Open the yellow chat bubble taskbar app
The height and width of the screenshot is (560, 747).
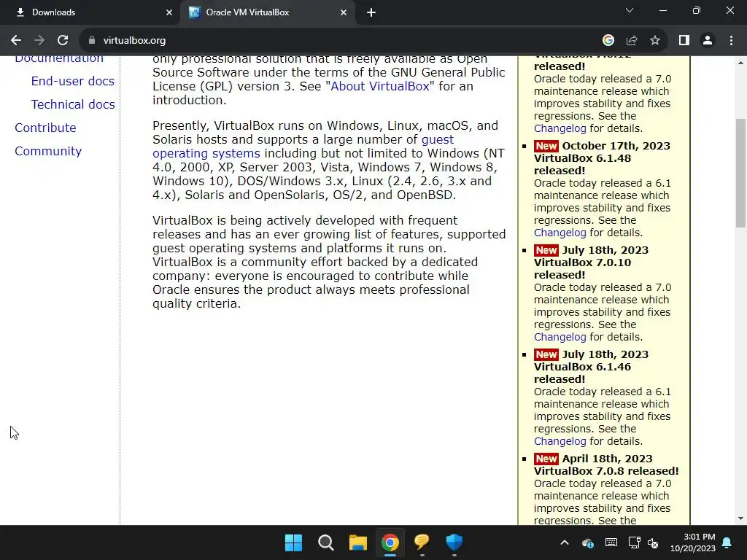point(422,542)
